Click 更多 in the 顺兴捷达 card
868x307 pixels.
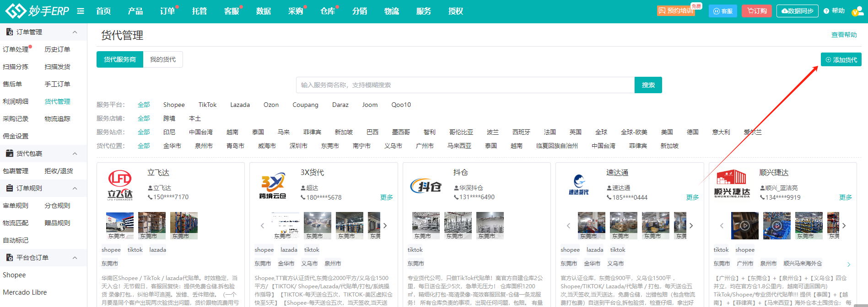click(x=846, y=197)
